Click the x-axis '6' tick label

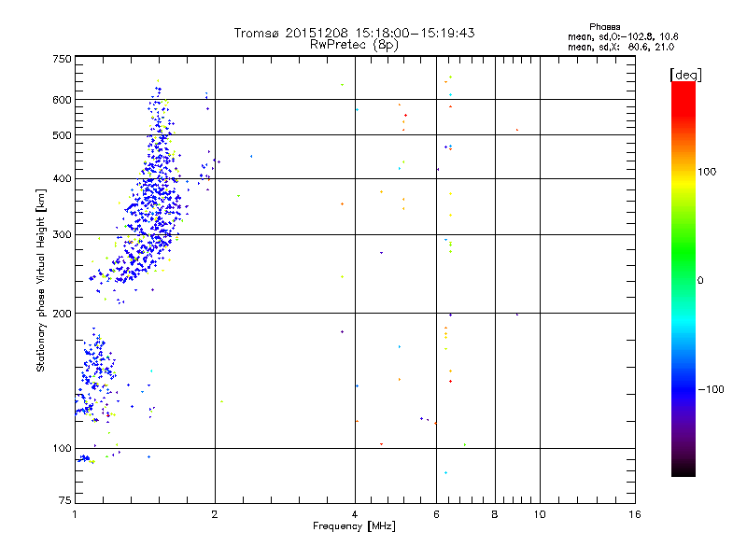[436, 514]
